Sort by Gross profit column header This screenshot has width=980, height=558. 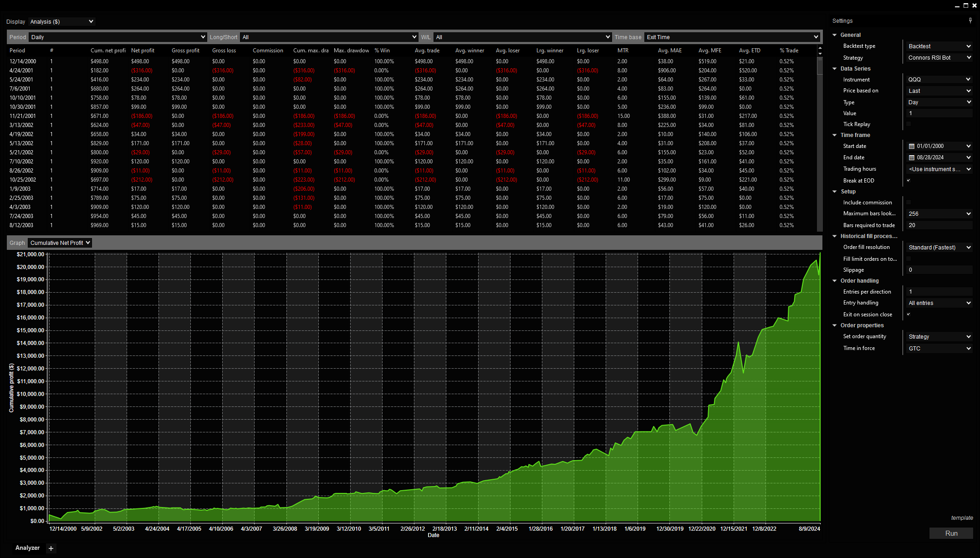click(x=185, y=51)
